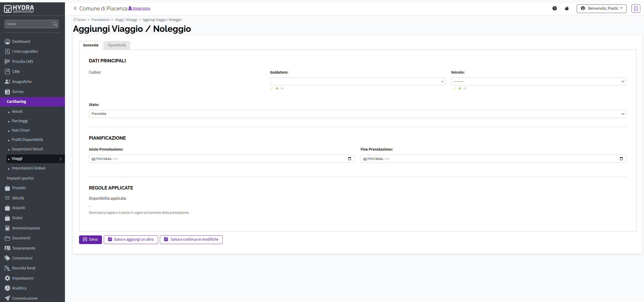Screen dimensions: 644x302
Task: Click the help question mark icon
Action: pyautogui.click(x=555, y=8)
